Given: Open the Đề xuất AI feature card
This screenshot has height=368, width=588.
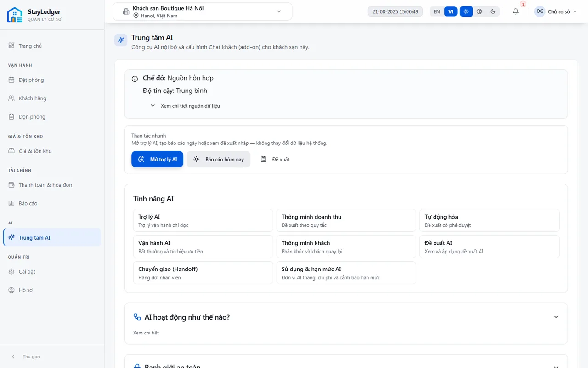Looking at the screenshot, I should tap(489, 247).
